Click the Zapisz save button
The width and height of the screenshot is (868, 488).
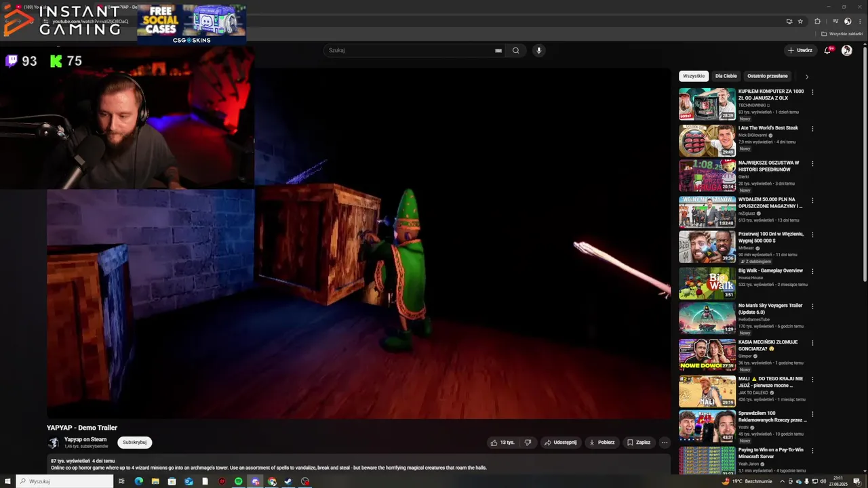coord(639,443)
